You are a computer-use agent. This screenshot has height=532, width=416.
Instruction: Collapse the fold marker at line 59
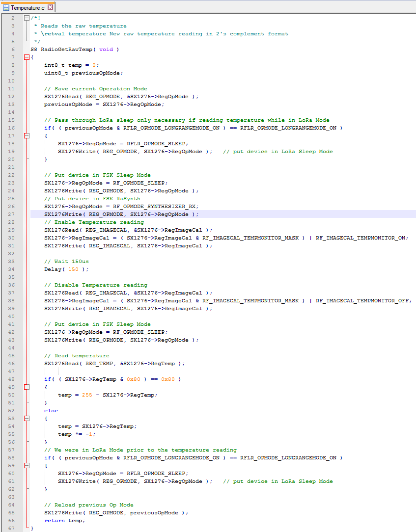tap(27, 466)
